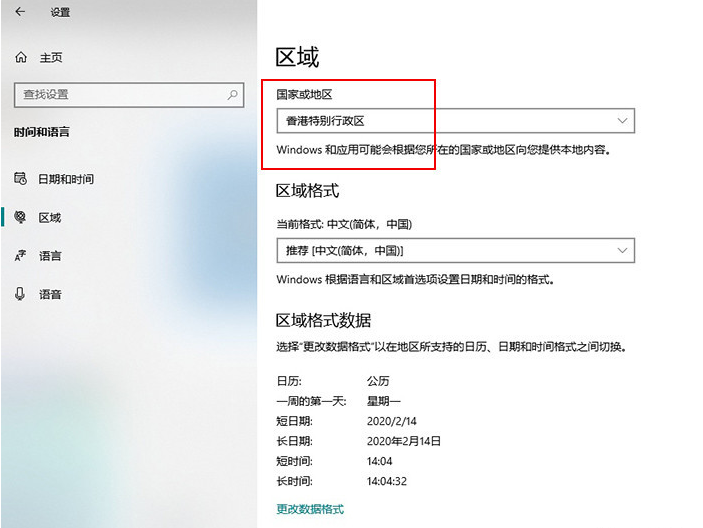This screenshot has height=528, width=703.
Task: Open the 香港特别行政区 country dropdown
Action: pyautogui.click(x=456, y=121)
